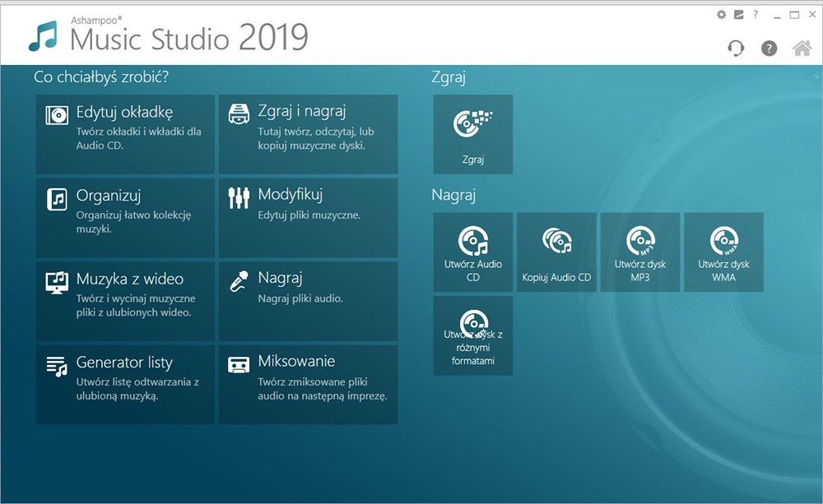Click the Zgraj i nagraj disc drive icon
This screenshot has width=823, height=504.
[239, 113]
